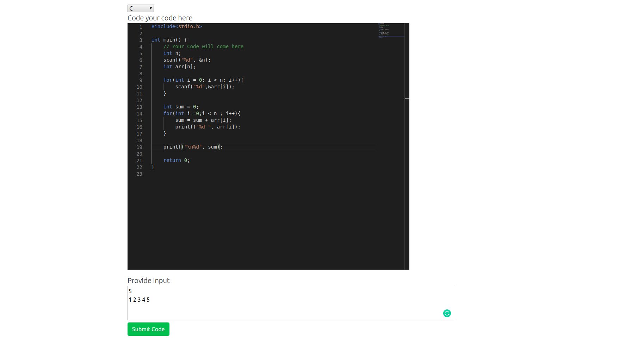Open the C language dropdown
Screen dimensions: 644x339
pyautogui.click(x=141, y=8)
